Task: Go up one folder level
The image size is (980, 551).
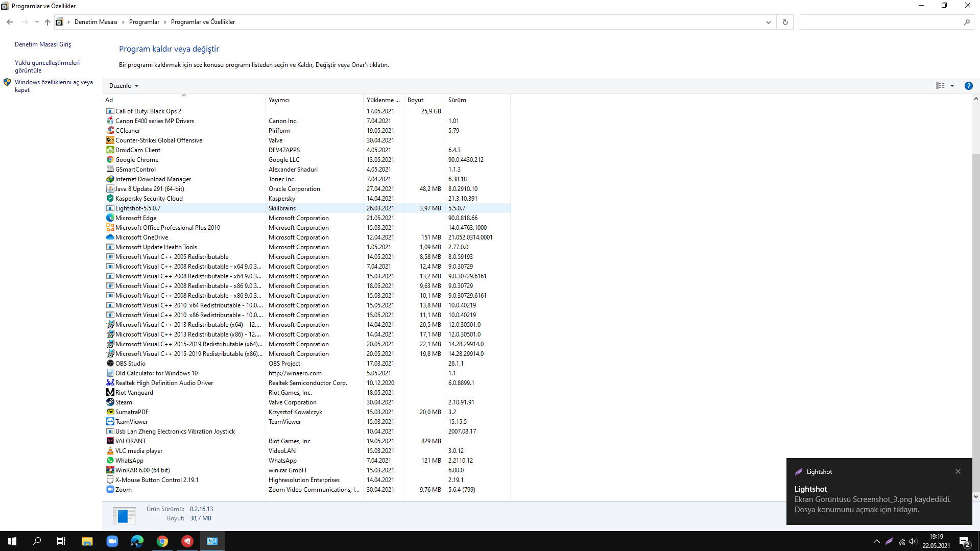Action: click(x=47, y=22)
